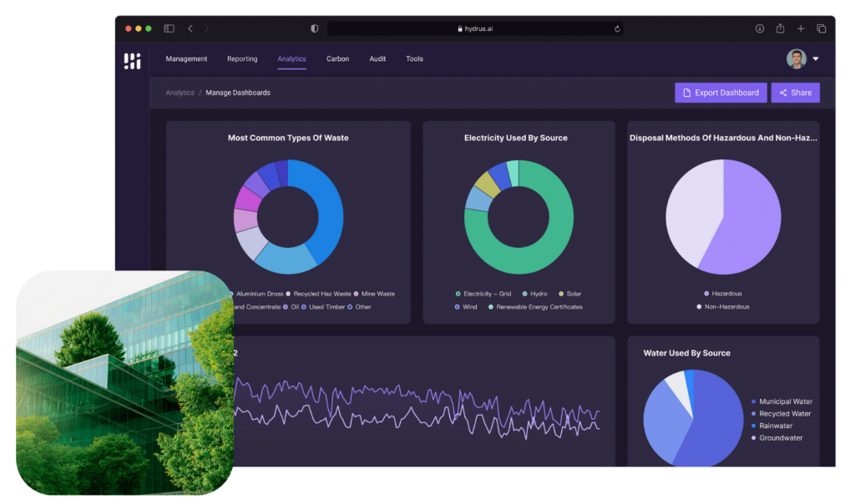Click the Analytics breadcrumb link
Screen dimensions: 855x504
(180, 93)
